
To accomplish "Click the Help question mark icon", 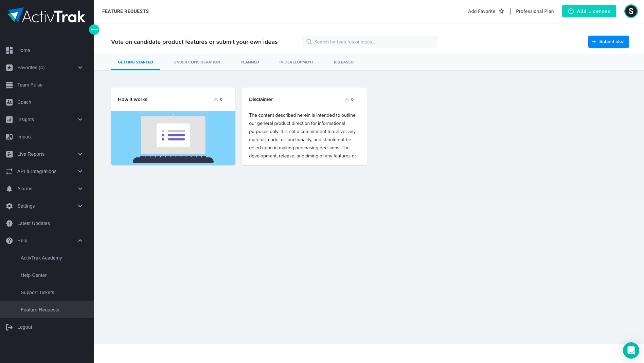I will (x=10, y=241).
